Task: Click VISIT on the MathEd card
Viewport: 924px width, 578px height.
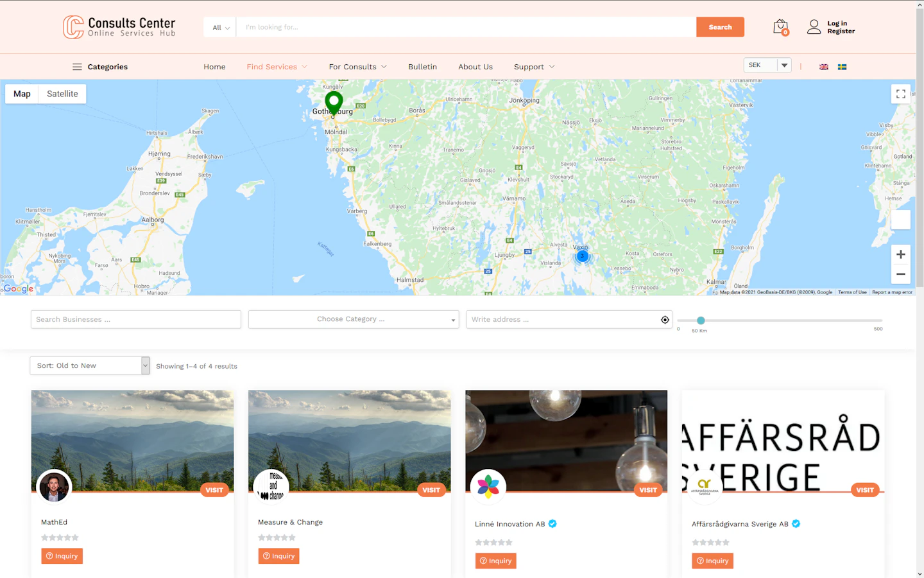Action: [214, 490]
